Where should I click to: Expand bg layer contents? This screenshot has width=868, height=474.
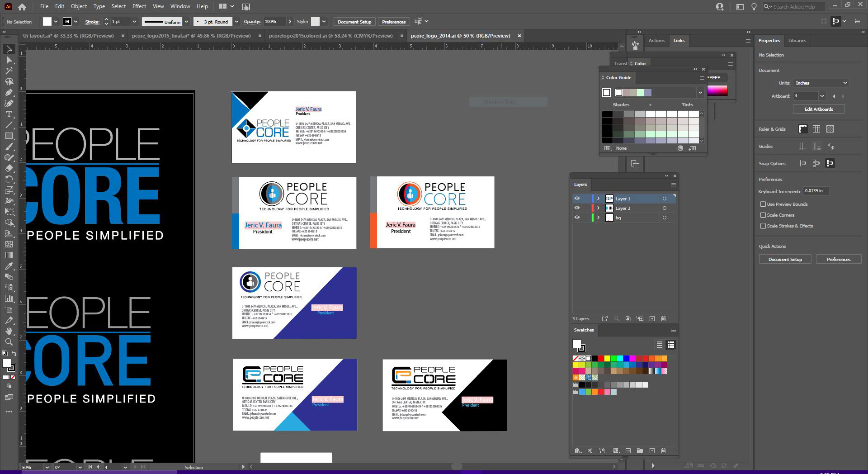(x=598, y=218)
